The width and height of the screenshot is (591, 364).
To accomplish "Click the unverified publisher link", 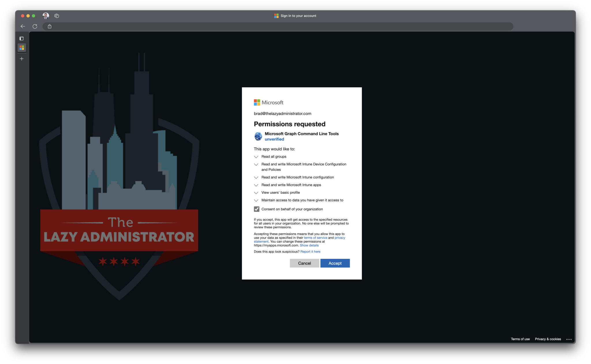I will pos(274,139).
